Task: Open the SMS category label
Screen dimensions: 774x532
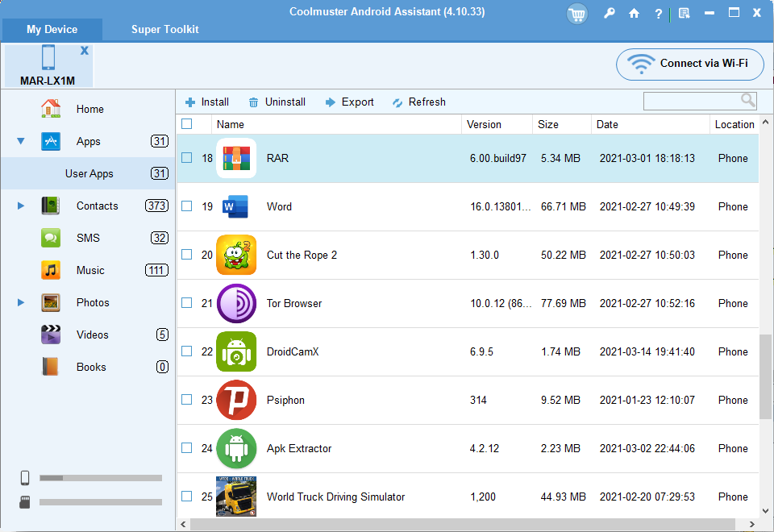Action: pyautogui.click(x=88, y=238)
